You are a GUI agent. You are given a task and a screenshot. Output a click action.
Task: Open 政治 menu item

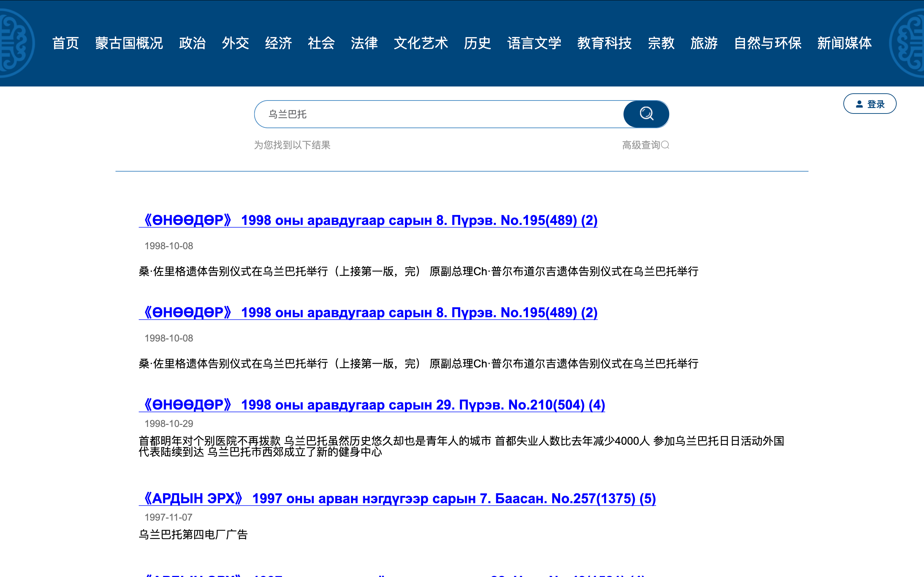[x=193, y=43]
